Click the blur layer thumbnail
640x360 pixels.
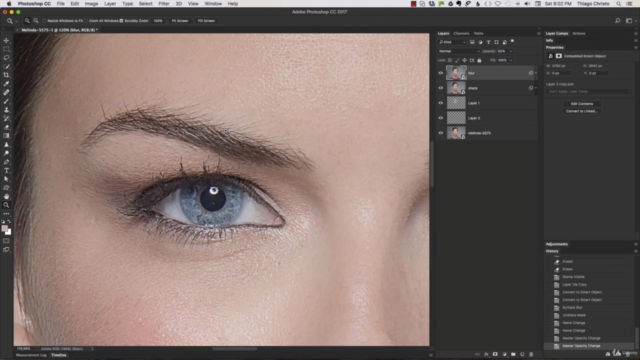[x=456, y=73]
